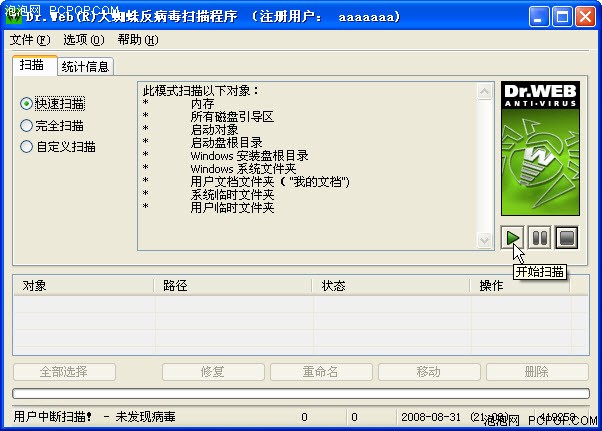This screenshot has height=431, width=602.
Task: Sort by the 路径 column header
Action: click(233, 286)
